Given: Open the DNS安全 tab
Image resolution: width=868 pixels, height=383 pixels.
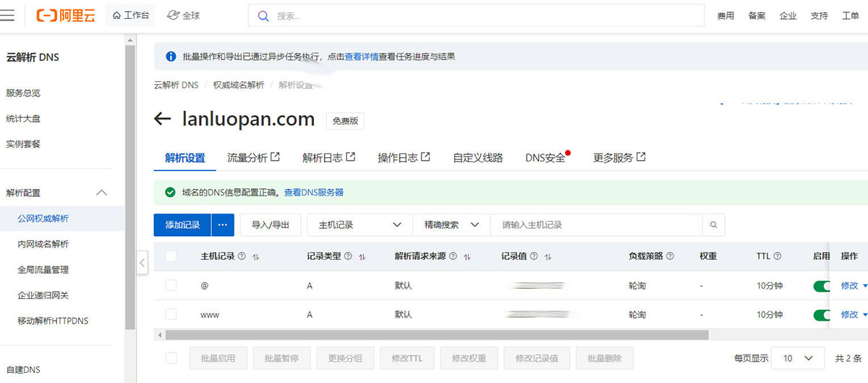Looking at the screenshot, I should [x=545, y=158].
